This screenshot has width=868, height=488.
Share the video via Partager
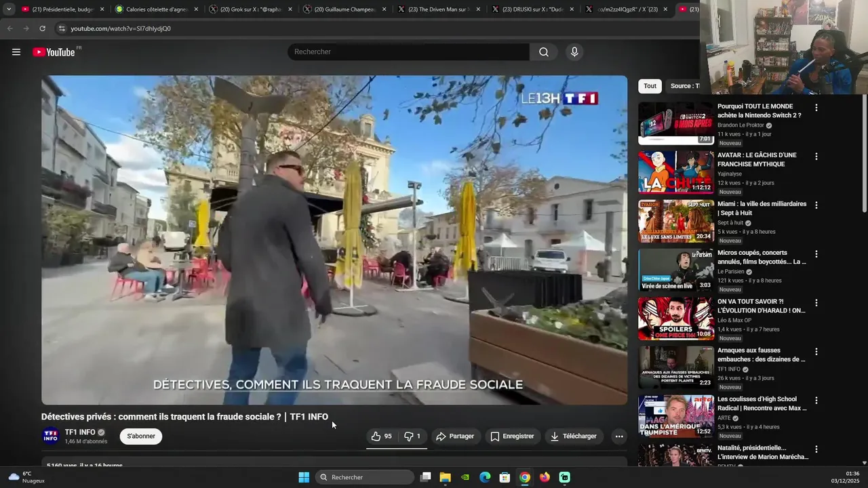coord(455,436)
